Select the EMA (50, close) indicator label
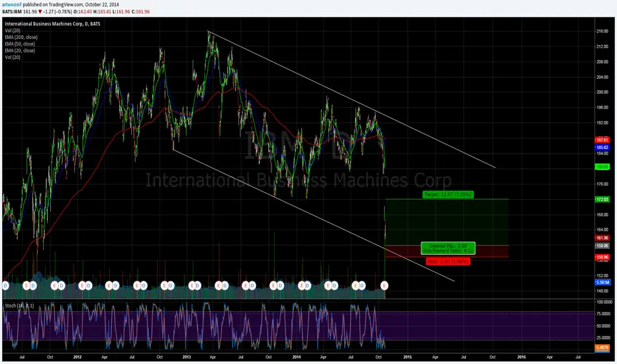Screen dimensions: 617x364 coord(20,44)
